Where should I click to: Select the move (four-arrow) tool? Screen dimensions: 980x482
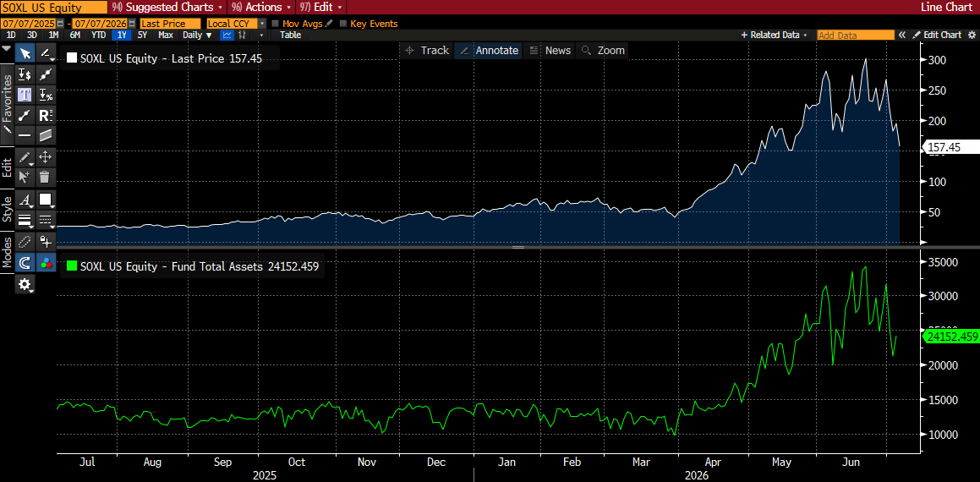click(x=46, y=156)
